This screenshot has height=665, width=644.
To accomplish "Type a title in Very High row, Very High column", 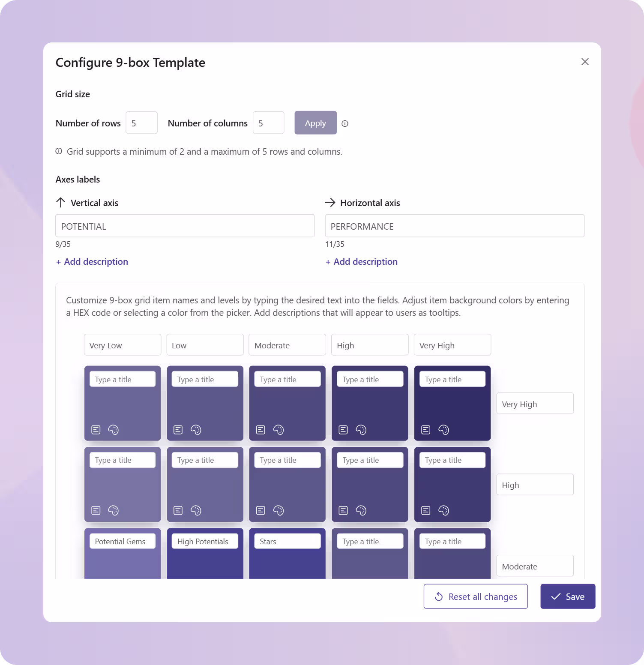I will (452, 379).
